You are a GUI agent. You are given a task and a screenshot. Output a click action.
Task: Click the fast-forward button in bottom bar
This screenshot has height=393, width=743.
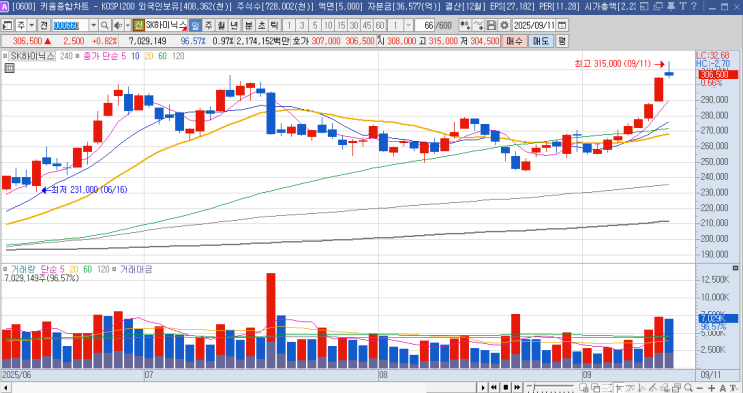[517, 388]
